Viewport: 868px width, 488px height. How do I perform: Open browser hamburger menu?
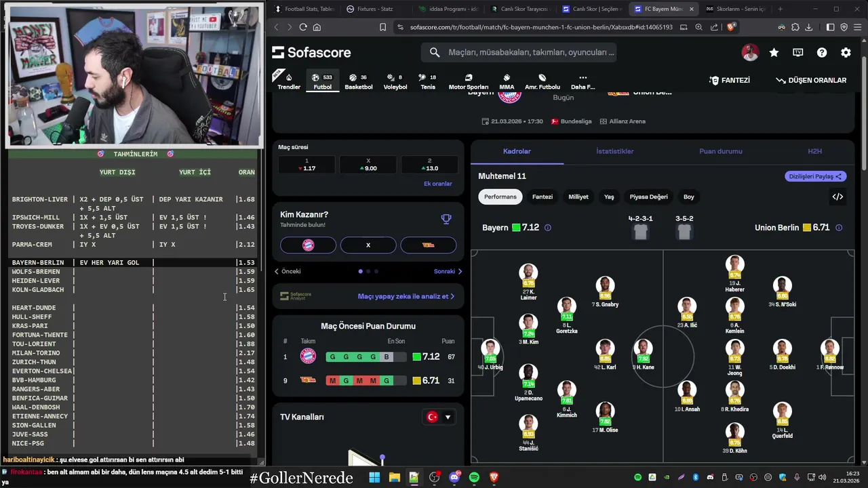[857, 27]
